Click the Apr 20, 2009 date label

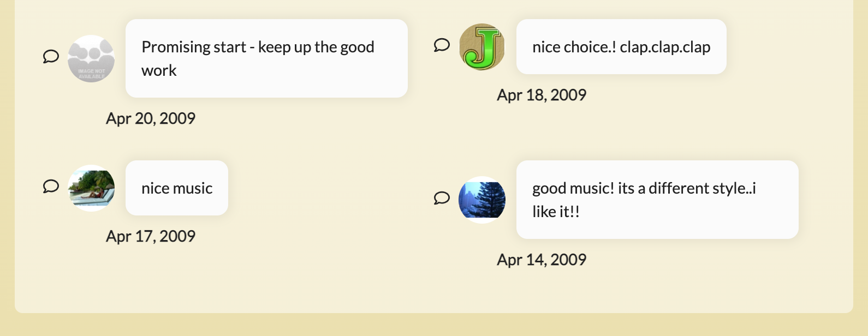151,118
